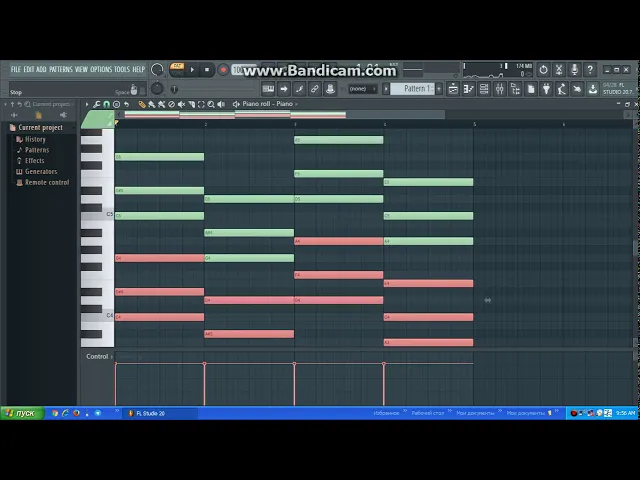
Task: Toggle PAT/SONG playback mode
Action: [177, 69]
